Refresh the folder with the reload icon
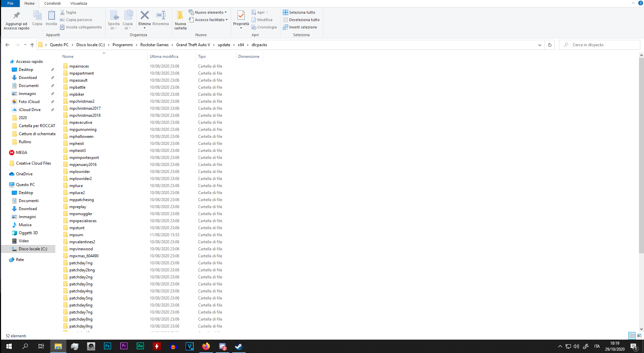The height and width of the screenshot is (353, 644). tap(550, 45)
